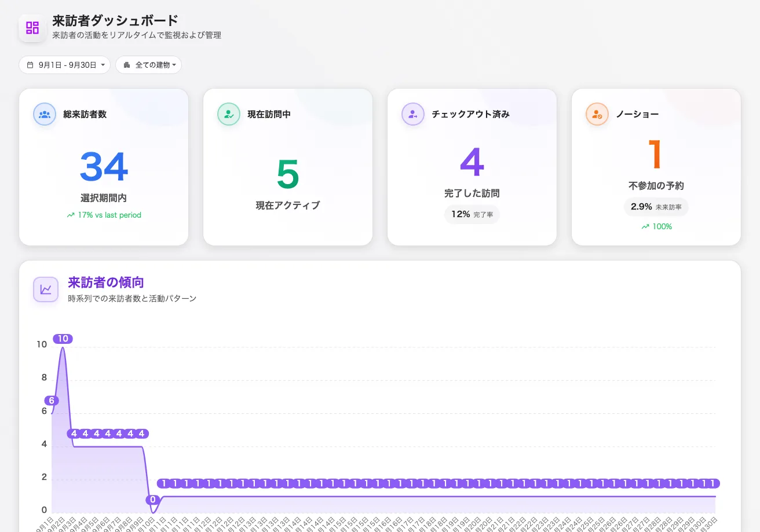The width and height of the screenshot is (760, 532).
Task: Click the チェックアウト済み purple person icon
Action: 413,114
